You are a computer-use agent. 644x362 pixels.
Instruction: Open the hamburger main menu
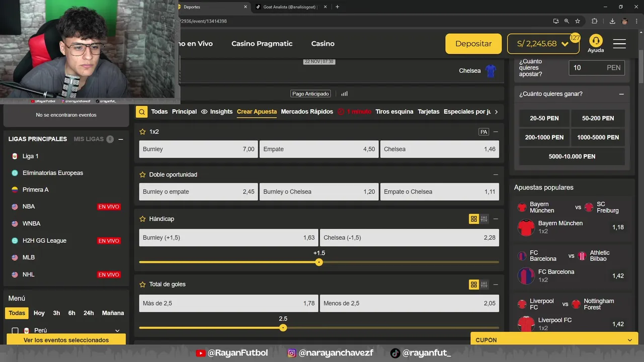(x=619, y=44)
